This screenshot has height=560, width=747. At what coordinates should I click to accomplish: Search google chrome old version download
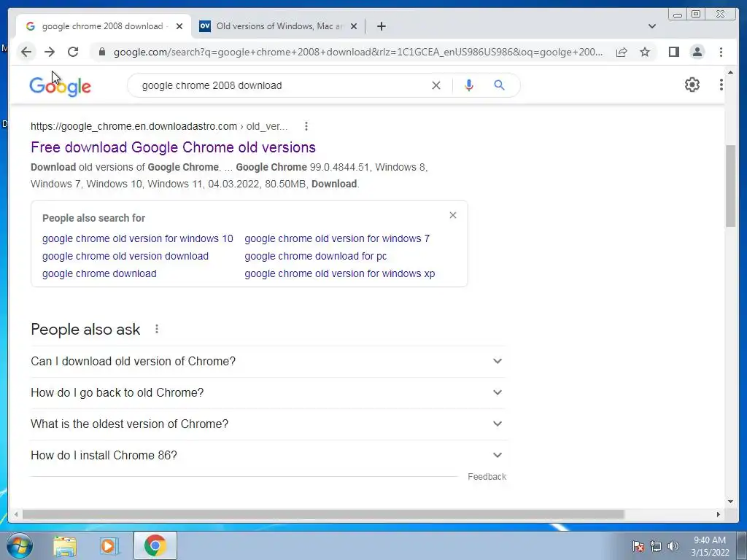pos(125,256)
